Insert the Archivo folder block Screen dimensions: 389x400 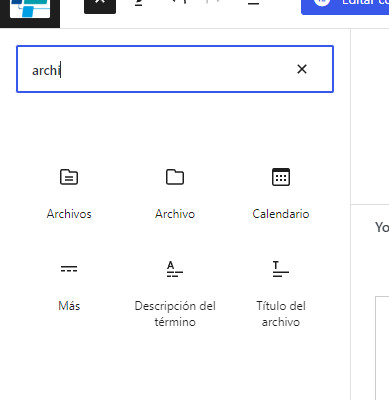pos(175,194)
